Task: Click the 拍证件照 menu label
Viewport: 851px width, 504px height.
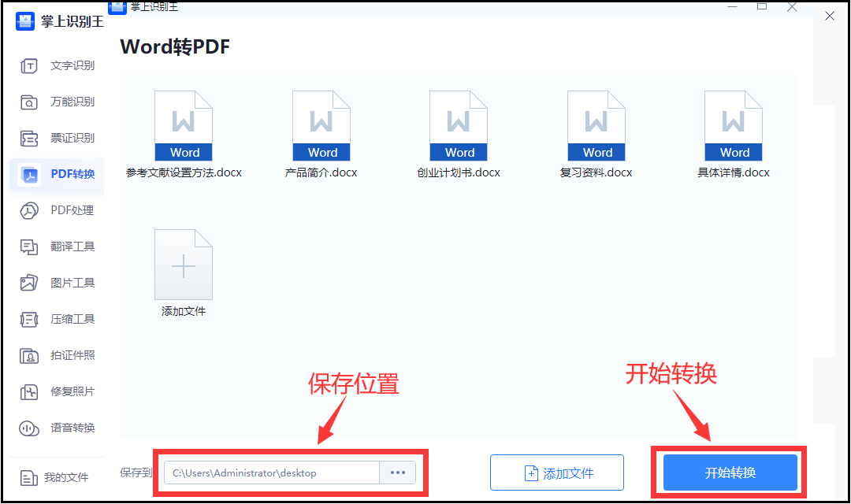Action: pos(72,356)
